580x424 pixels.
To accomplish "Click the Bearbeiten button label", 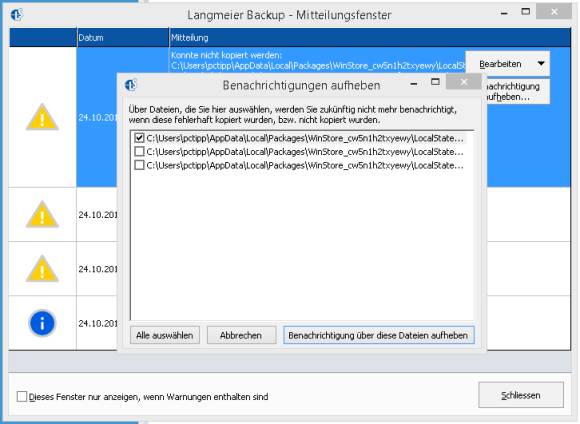I will tap(500, 64).
